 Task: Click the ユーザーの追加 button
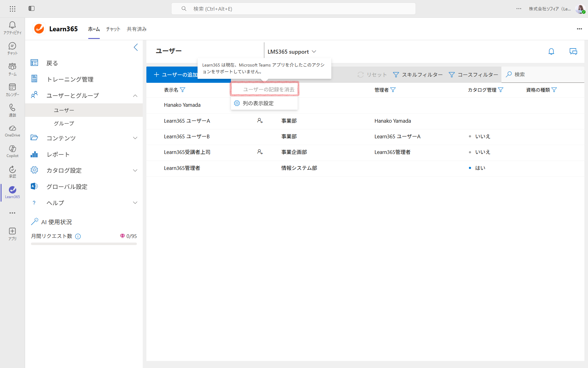pos(176,75)
